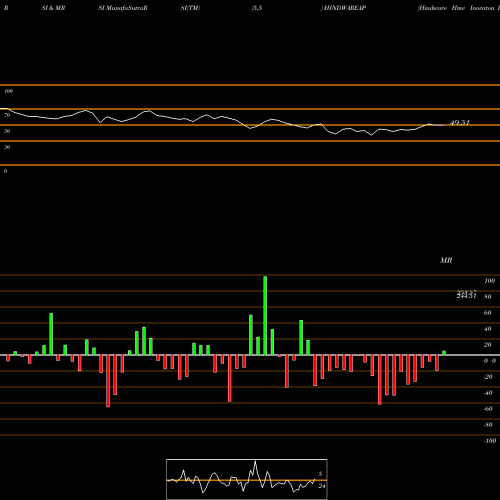Click the RSI value label 49.51
The image size is (500, 500).
click(460, 123)
